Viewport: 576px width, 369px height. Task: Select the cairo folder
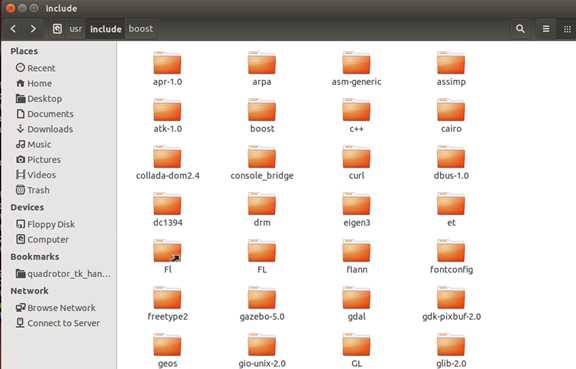click(x=451, y=116)
